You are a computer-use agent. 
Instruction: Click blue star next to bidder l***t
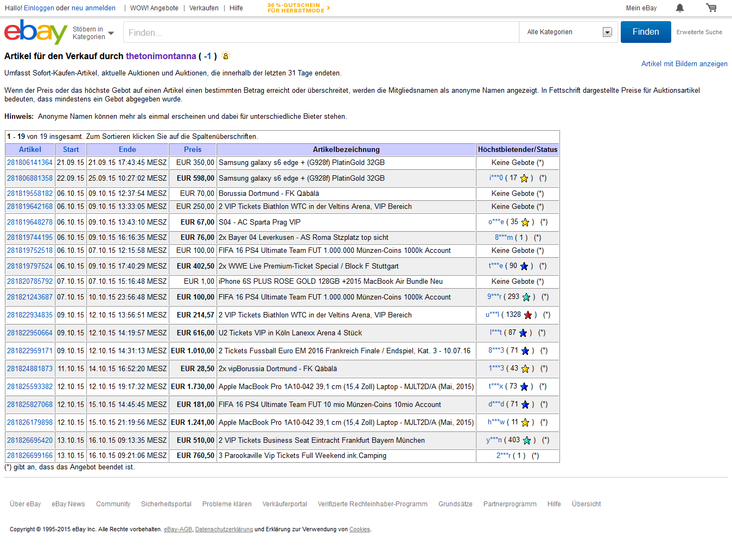[523, 333]
